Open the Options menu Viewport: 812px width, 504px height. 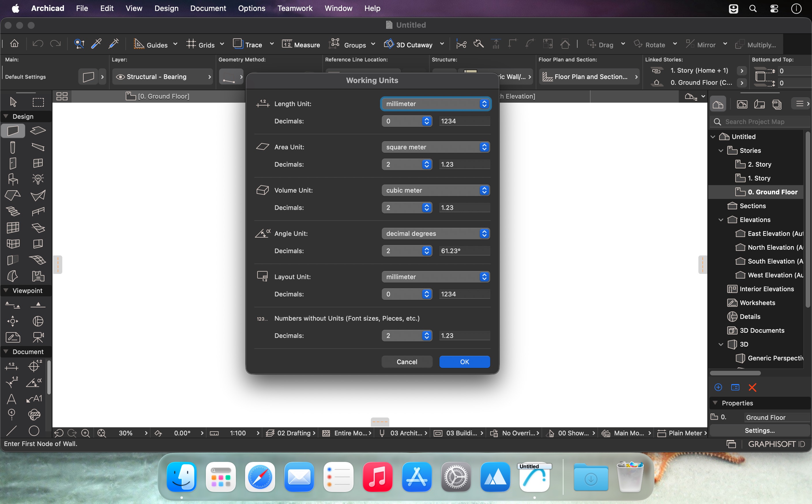(252, 8)
